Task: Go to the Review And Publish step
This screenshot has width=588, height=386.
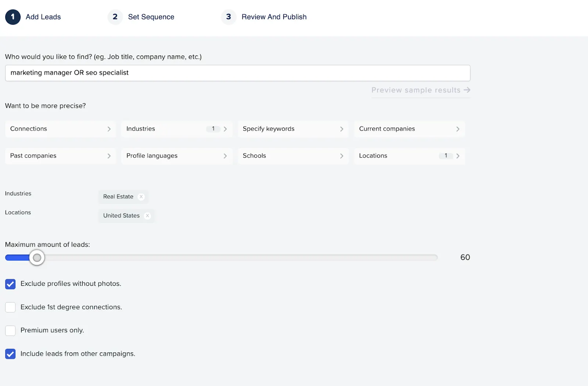Action: click(274, 17)
